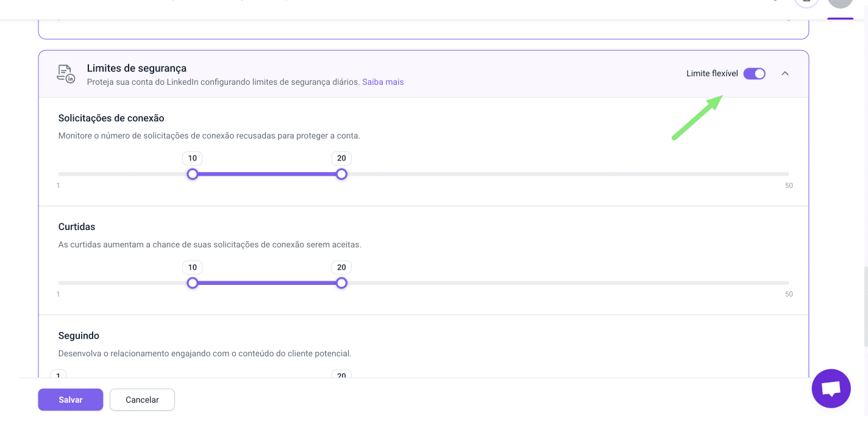The height and width of the screenshot is (421, 868).
Task: Click minimum handle of the Curtidas slider
Action: [193, 283]
